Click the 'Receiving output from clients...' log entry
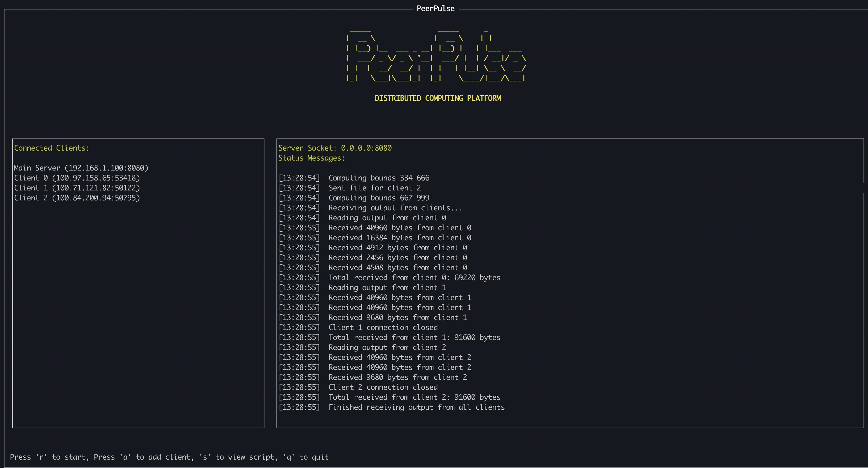This screenshot has width=868, height=468. pyautogui.click(x=395, y=208)
